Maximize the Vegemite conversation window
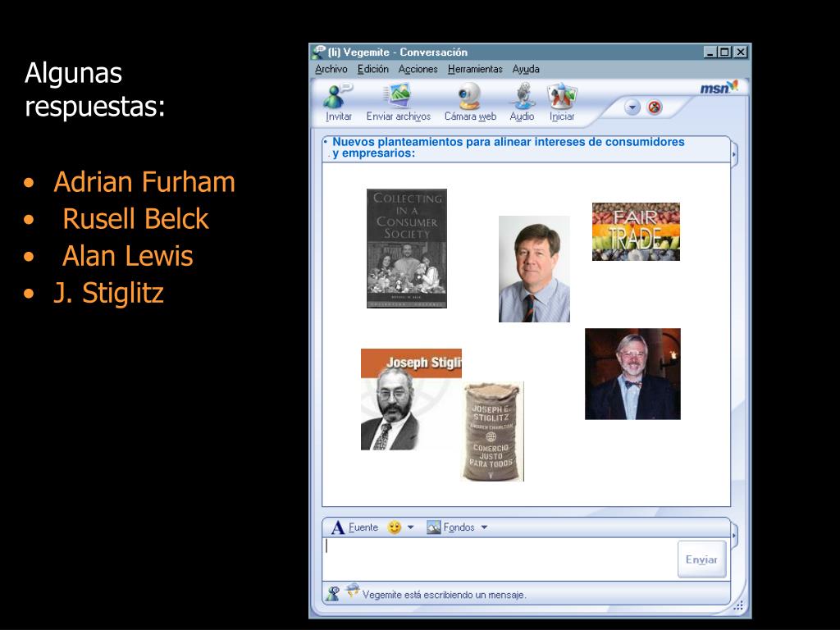The image size is (840, 630). pyautogui.click(x=724, y=52)
